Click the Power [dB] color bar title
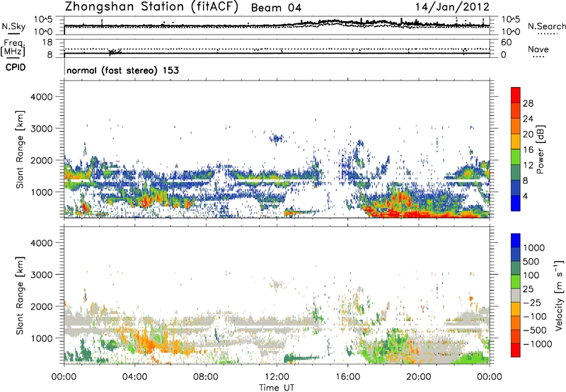 click(x=540, y=149)
